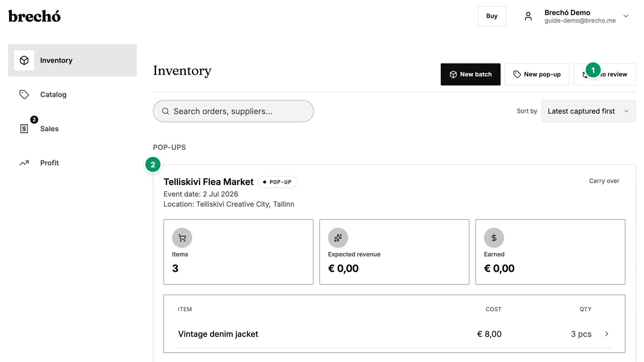Click the Profit trend arrow icon
Screen dimensions: 644x362
[24, 163]
